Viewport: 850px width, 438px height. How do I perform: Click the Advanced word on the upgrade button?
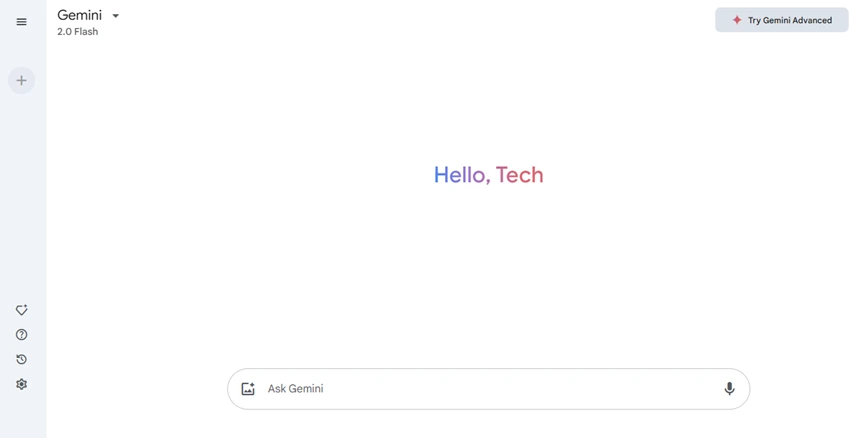point(812,20)
